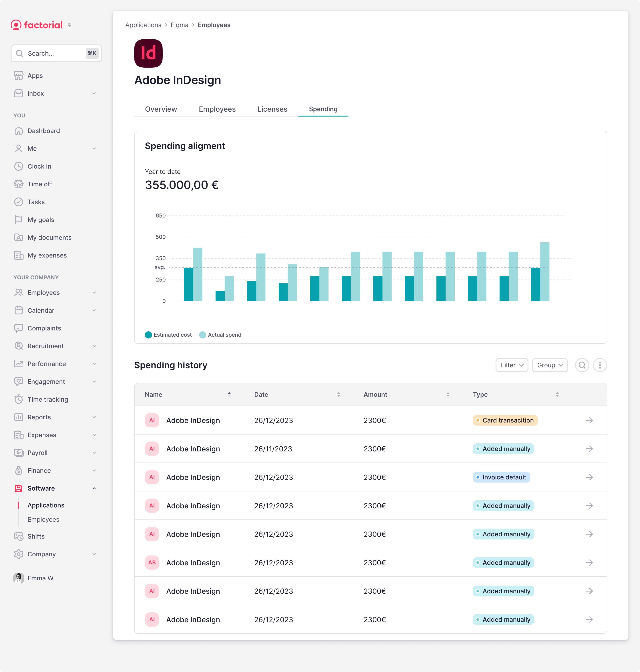Go to Applications in breadcrumb
The image size is (640, 672).
[x=143, y=25]
